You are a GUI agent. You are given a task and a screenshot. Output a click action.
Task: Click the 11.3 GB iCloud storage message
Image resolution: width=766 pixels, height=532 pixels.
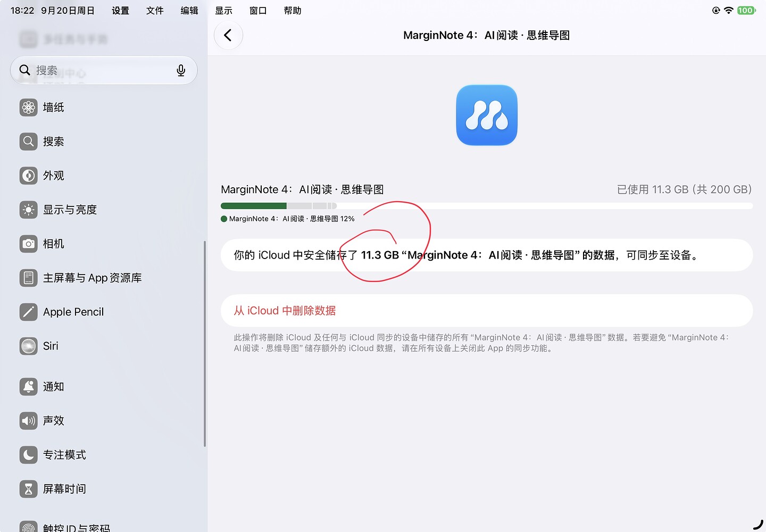(487, 255)
